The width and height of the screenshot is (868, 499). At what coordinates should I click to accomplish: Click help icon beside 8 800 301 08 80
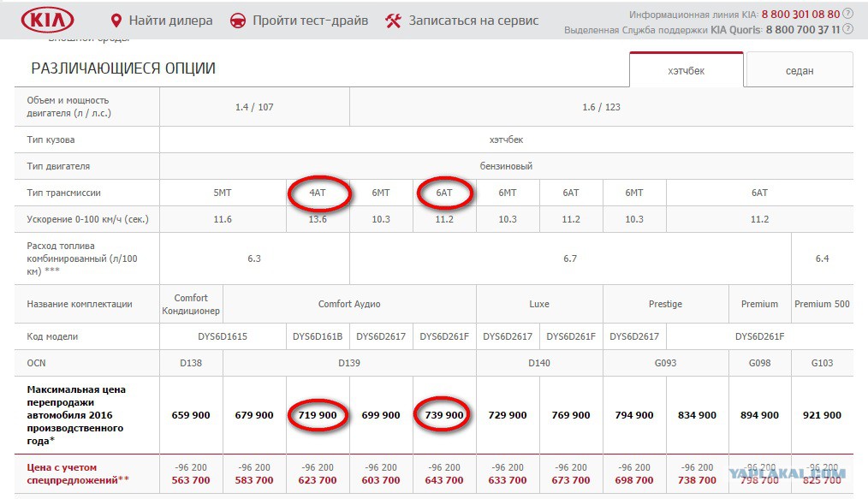pyautogui.click(x=847, y=14)
